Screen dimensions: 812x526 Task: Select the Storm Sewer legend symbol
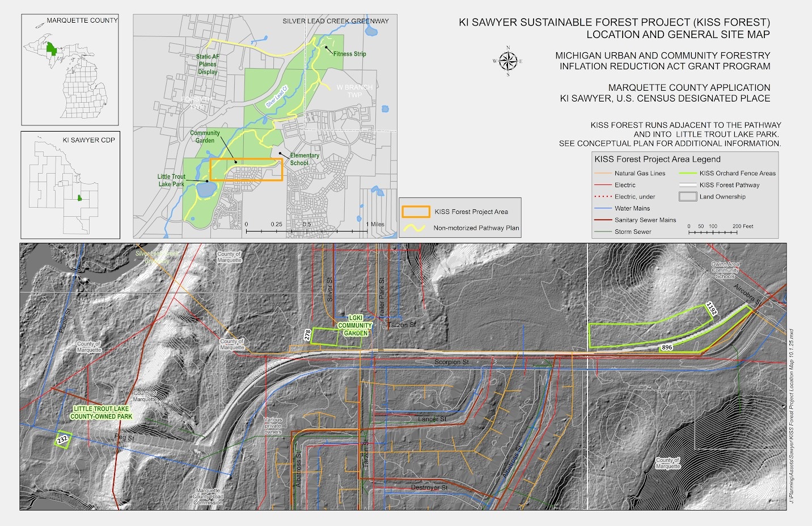[x=603, y=232]
